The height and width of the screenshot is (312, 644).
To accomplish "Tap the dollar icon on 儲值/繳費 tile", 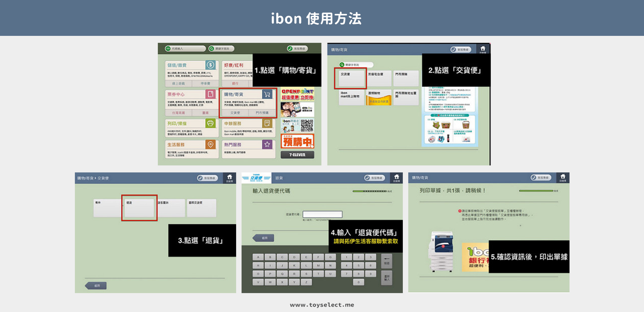I will pyautogui.click(x=210, y=65).
